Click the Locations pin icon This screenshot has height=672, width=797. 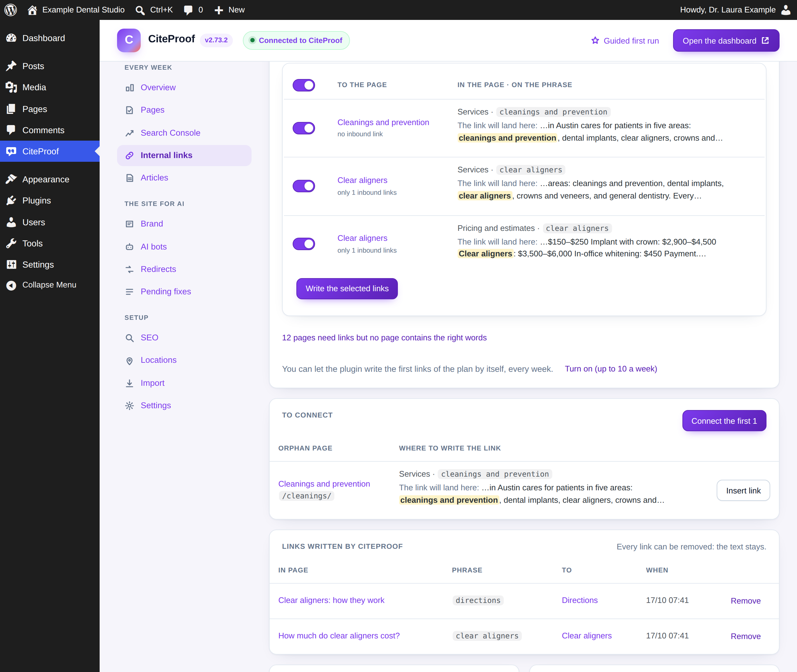click(130, 361)
